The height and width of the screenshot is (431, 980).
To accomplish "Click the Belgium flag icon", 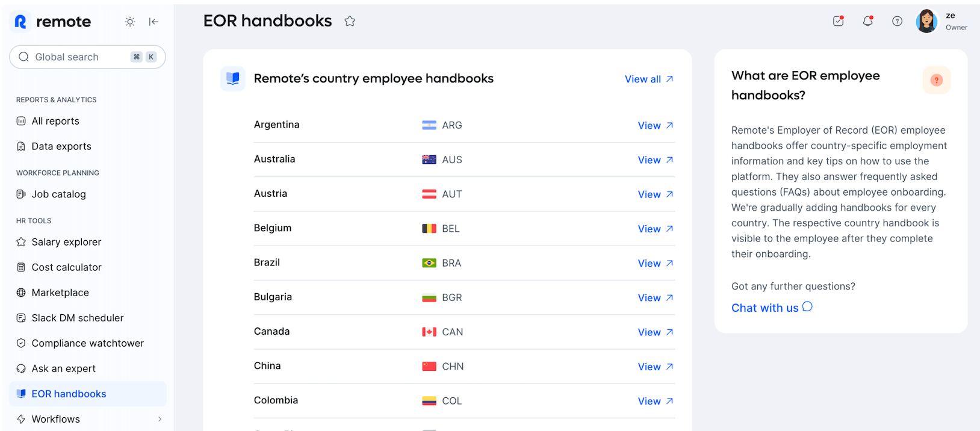I will coord(429,229).
